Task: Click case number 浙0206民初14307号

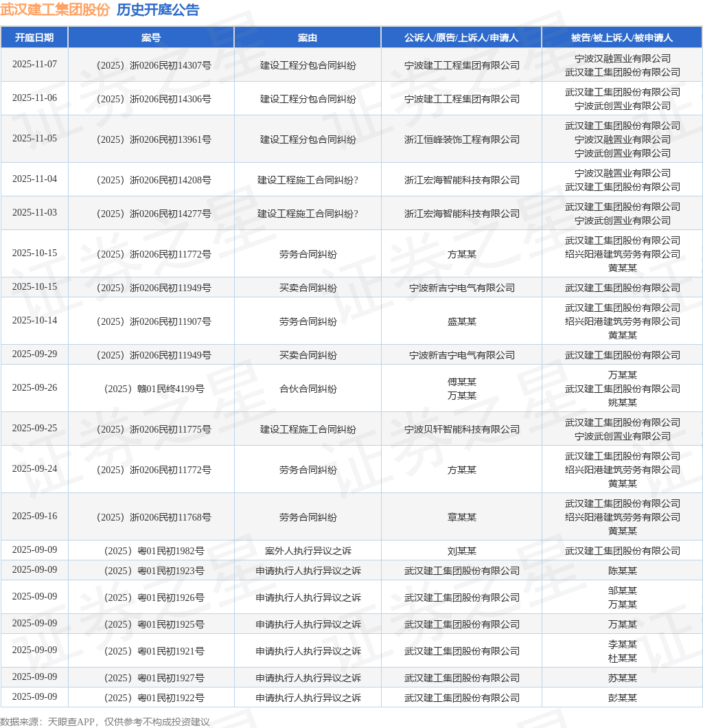Action: point(154,65)
